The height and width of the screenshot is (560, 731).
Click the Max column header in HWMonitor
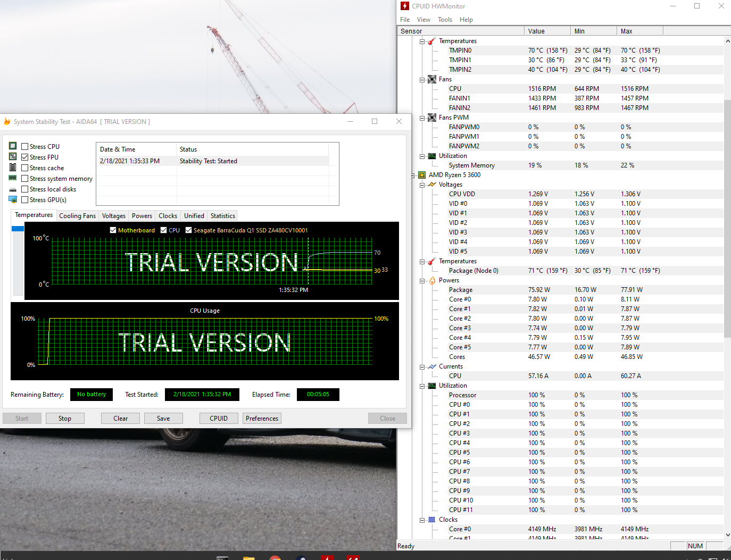640,31
